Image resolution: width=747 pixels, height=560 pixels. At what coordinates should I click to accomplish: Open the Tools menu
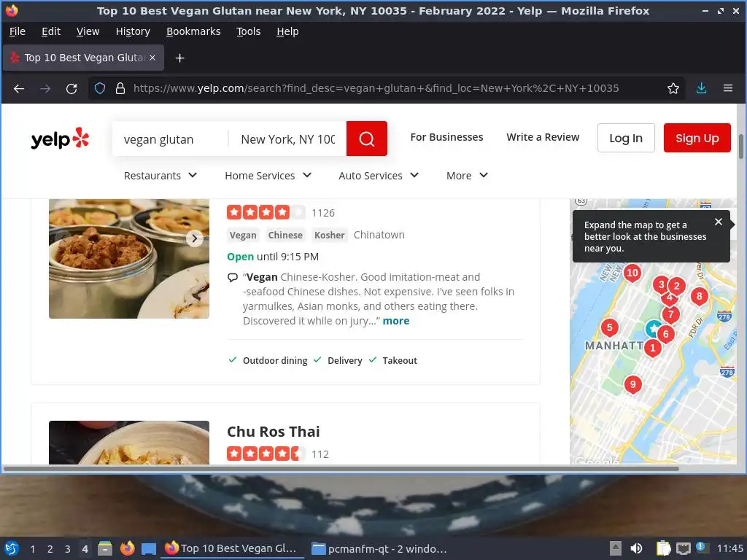(248, 31)
